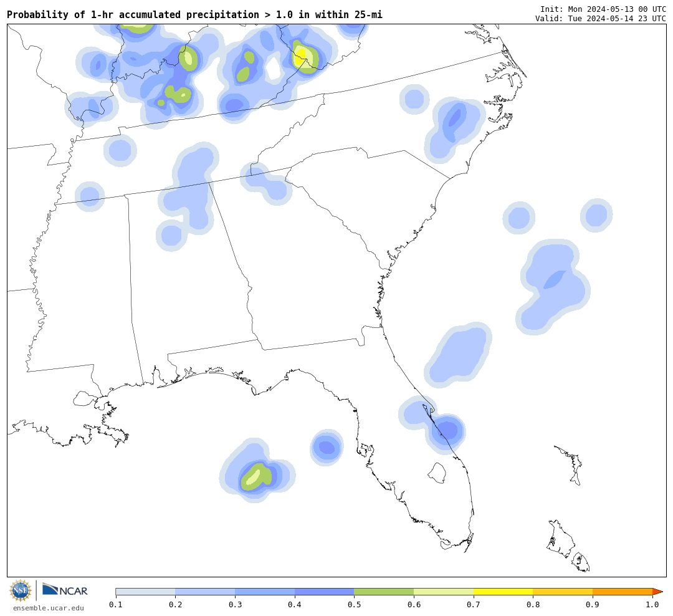
Task: Click the 0.7–0.8 yellow colorbar segment
Action: 504,592
